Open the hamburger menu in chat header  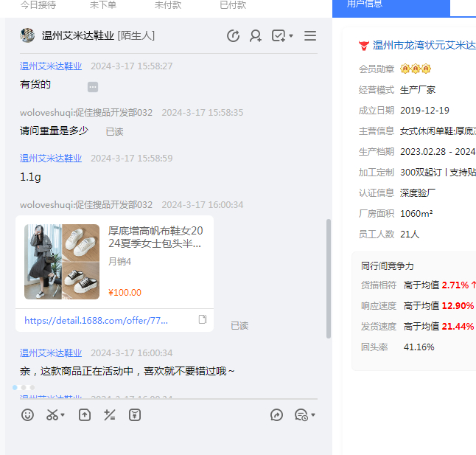coord(310,35)
